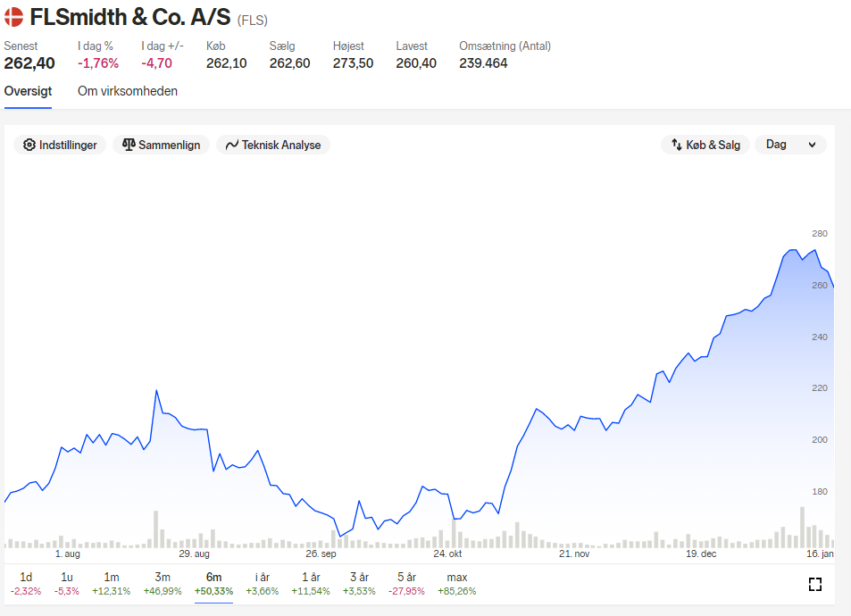Image resolution: width=851 pixels, height=616 pixels.
Task: Click the 24. okt date label
Action: coord(447,554)
